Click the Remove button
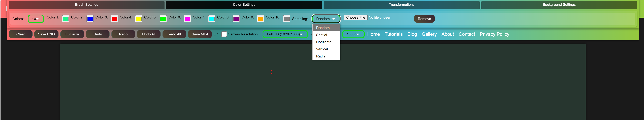The image size is (644, 120). 424,19
